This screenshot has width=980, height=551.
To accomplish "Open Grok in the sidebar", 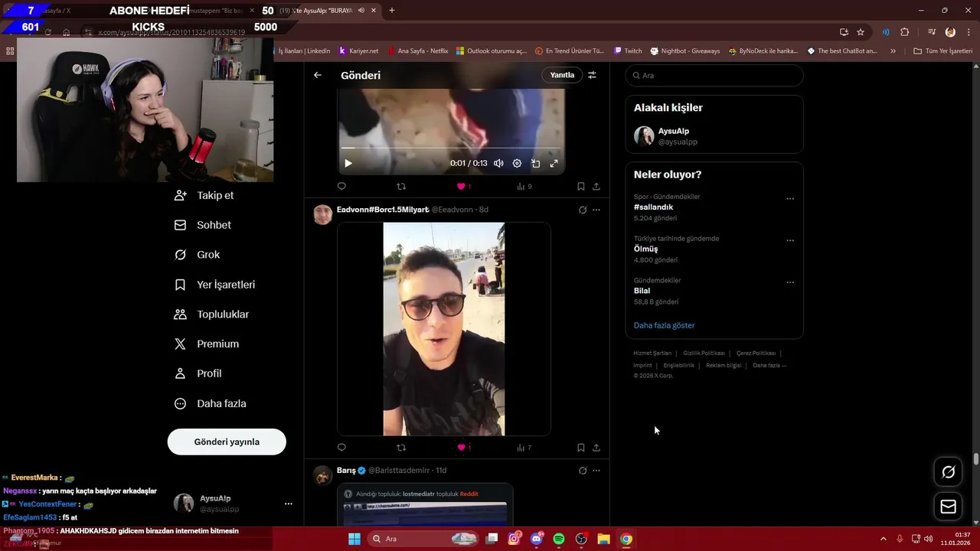I will [x=197, y=255].
